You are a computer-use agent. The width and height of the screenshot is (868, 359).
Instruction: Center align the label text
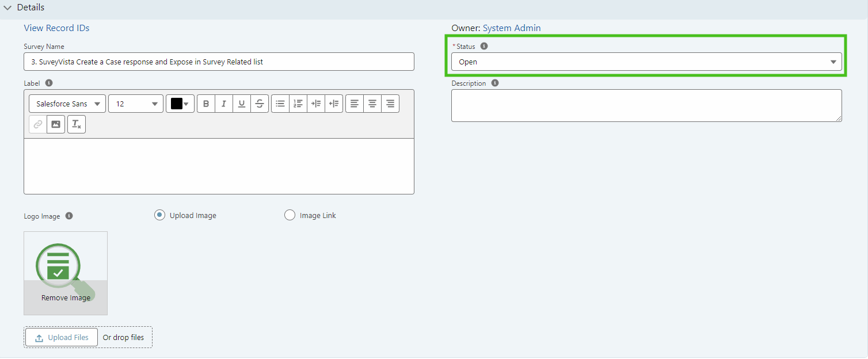tap(372, 104)
